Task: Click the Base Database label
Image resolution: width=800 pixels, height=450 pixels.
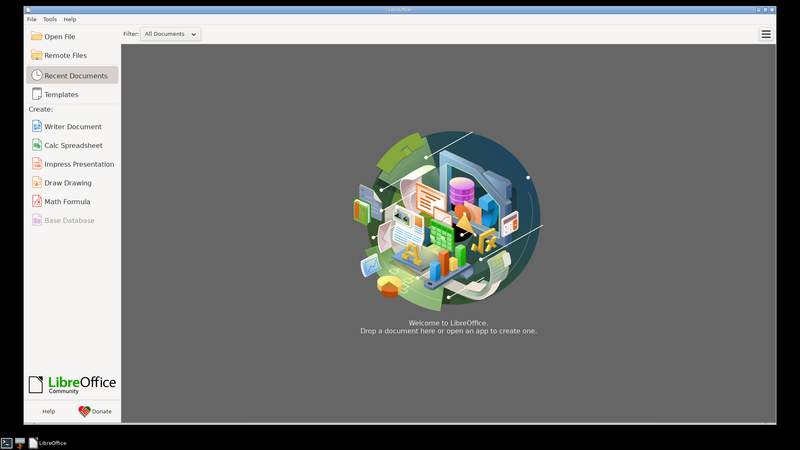Action: [x=69, y=220]
